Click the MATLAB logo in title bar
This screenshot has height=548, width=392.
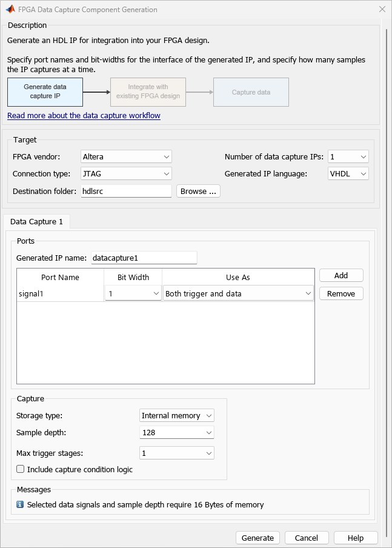pos(10,10)
